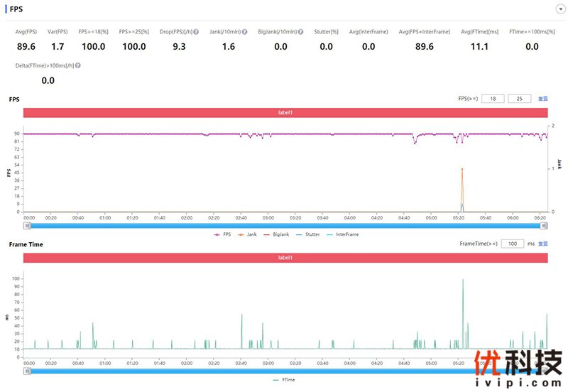Hide the InterFrame series in legend
Screen dimensions: 568x392
(343, 234)
